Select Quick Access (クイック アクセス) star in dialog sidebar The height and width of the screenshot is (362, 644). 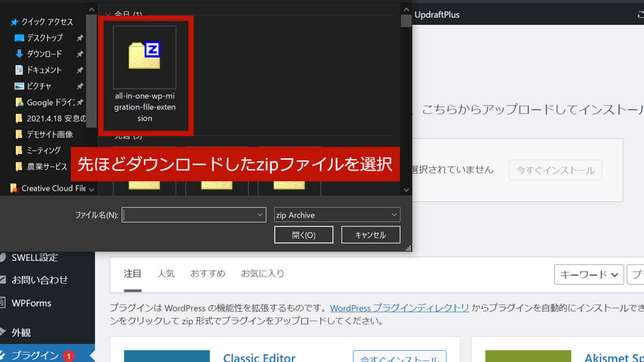(x=14, y=22)
